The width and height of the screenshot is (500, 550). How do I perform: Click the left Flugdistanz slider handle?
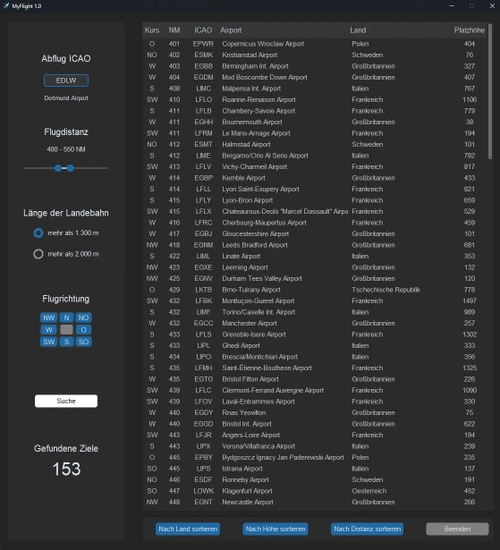58,168
